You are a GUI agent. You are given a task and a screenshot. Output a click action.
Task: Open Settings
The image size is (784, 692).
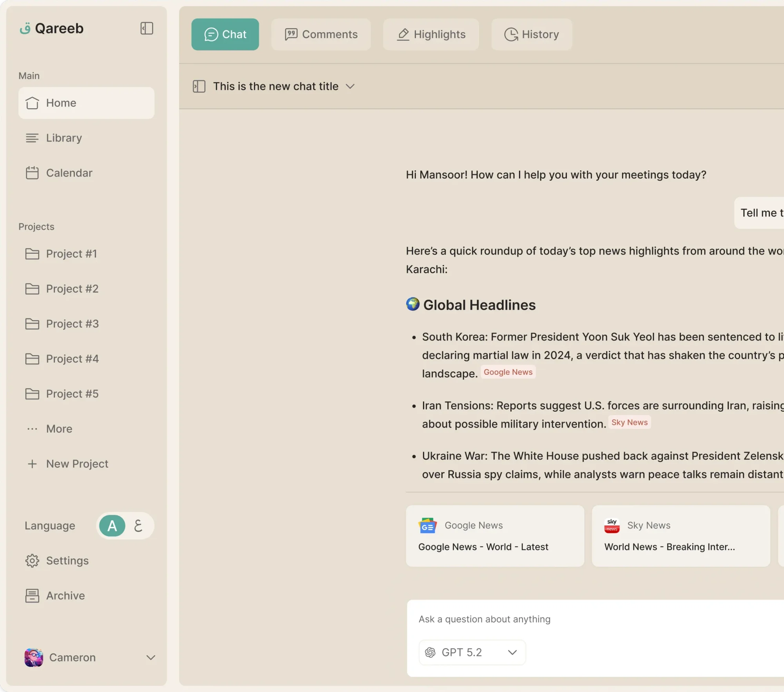pos(86,560)
